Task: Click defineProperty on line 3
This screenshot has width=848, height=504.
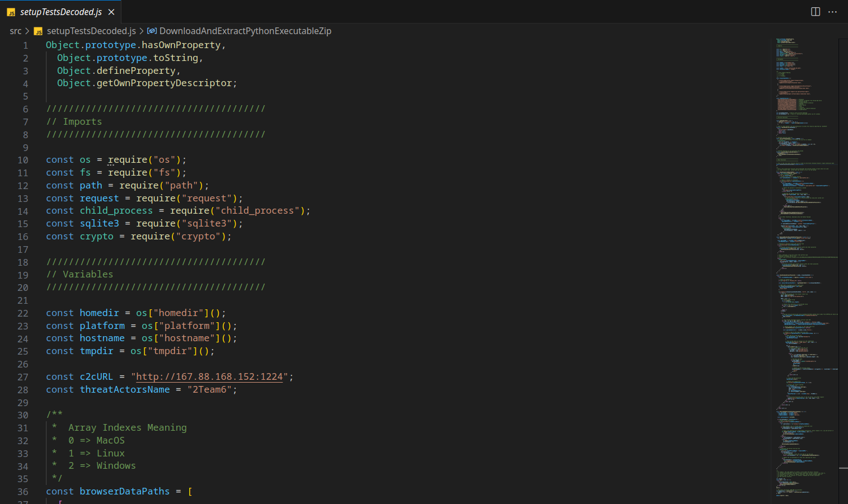Action: click(136, 71)
